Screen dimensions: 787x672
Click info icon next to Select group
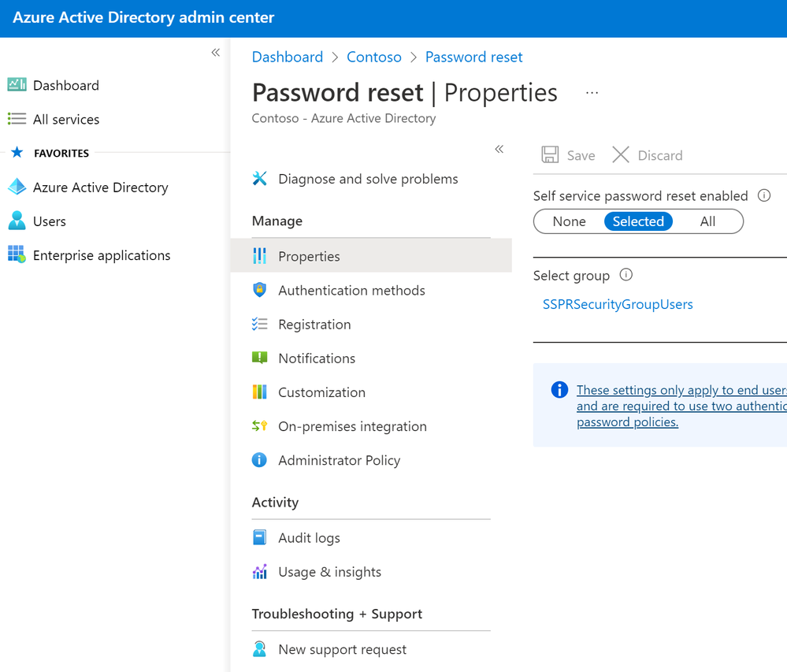(626, 274)
